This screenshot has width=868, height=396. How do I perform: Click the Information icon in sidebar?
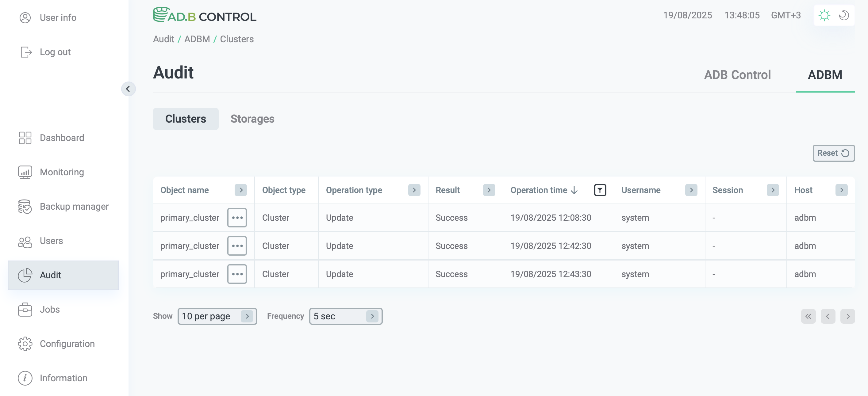click(25, 378)
